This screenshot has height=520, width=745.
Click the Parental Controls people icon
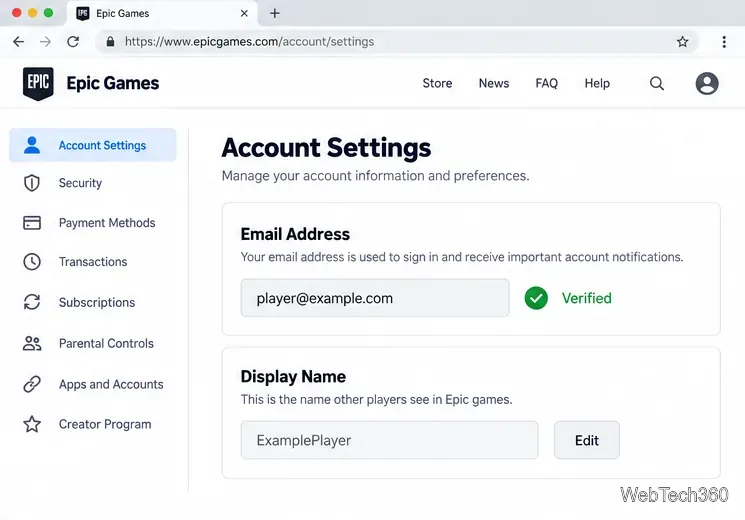click(32, 343)
